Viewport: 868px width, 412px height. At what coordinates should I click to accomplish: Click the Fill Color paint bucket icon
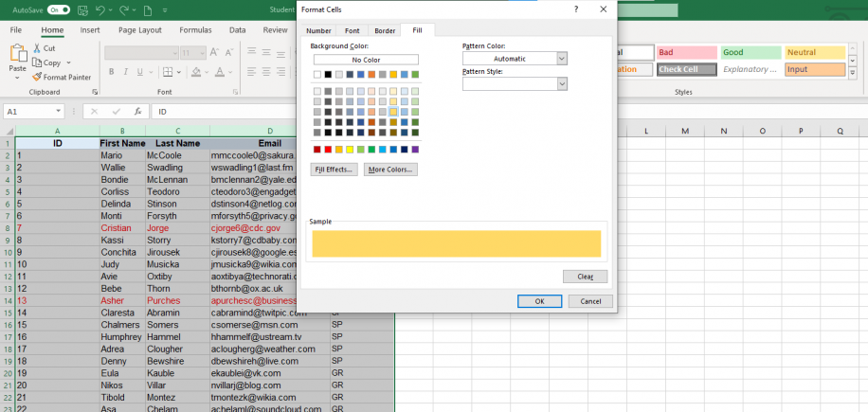(196, 72)
